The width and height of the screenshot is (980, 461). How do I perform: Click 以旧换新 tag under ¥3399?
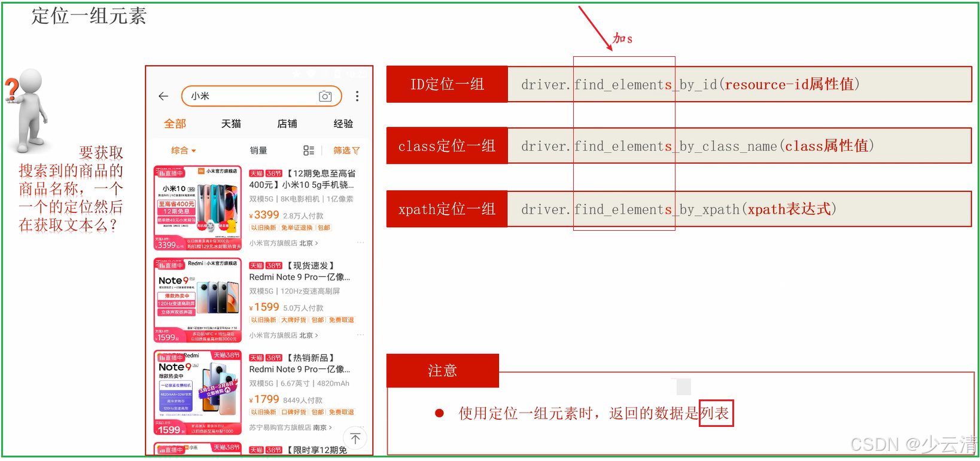pos(263,228)
